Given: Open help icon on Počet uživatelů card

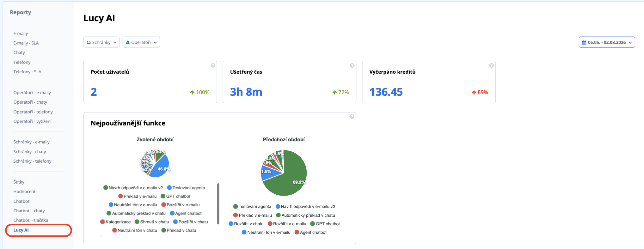Looking at the screenshot, I should point(213,65).
